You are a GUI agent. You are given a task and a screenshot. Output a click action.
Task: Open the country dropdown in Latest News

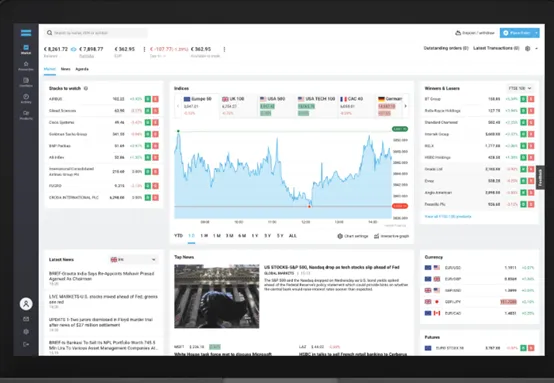point(133,260)
